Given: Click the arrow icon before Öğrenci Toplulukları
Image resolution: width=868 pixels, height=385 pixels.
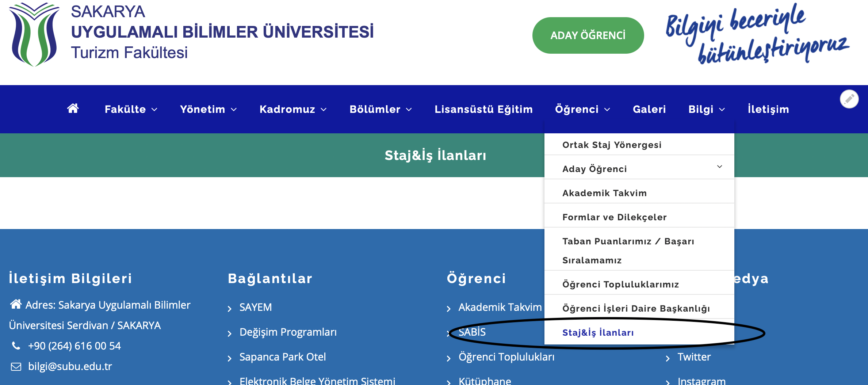Looking at the screenshot, I should pyautogui.click(x=449, y=359).
